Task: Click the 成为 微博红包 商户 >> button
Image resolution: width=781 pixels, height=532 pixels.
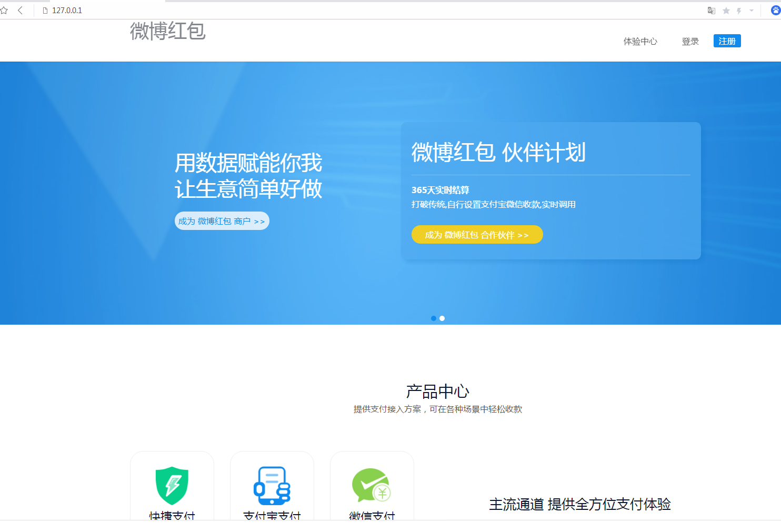Action: click(x=222, y=221)
